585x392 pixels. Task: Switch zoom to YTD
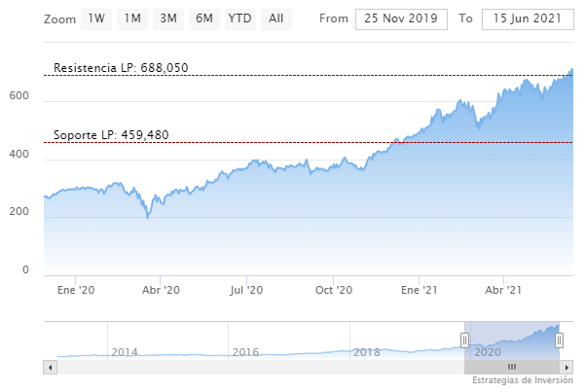239,18
